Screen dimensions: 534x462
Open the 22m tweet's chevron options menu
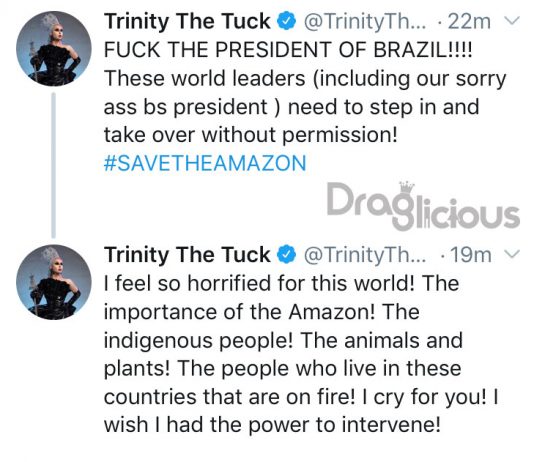click(512, 20)
